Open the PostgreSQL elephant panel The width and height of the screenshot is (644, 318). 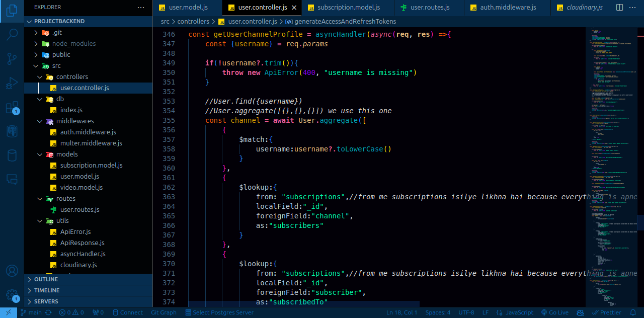coord(12,131)
